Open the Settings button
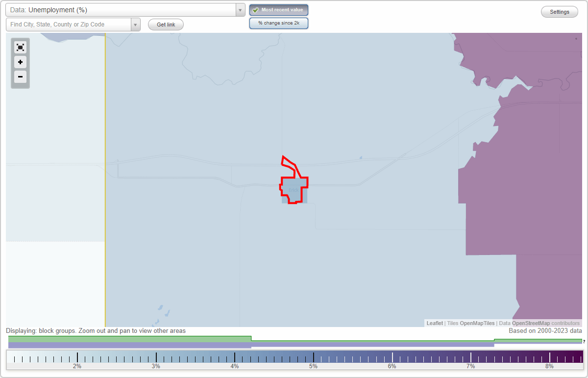The height and width of the screenshot is (378, 588). point(560,12)
